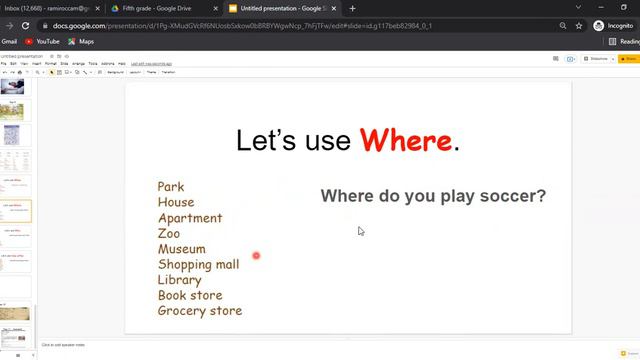Click the Print icon in Slides toolbar
Viewport: 640px width, 360px height.
[20, 72]
